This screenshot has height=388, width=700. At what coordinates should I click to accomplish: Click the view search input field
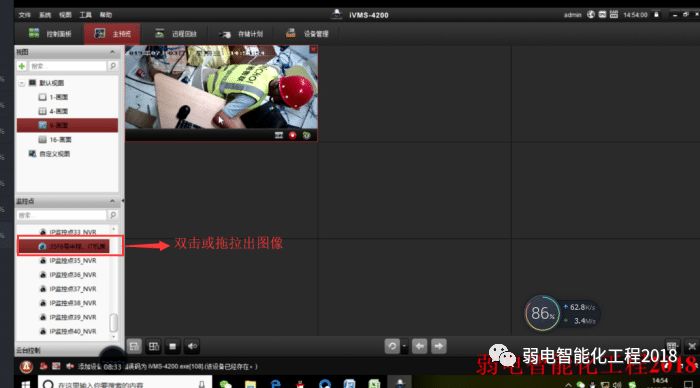tap(68, 66)
